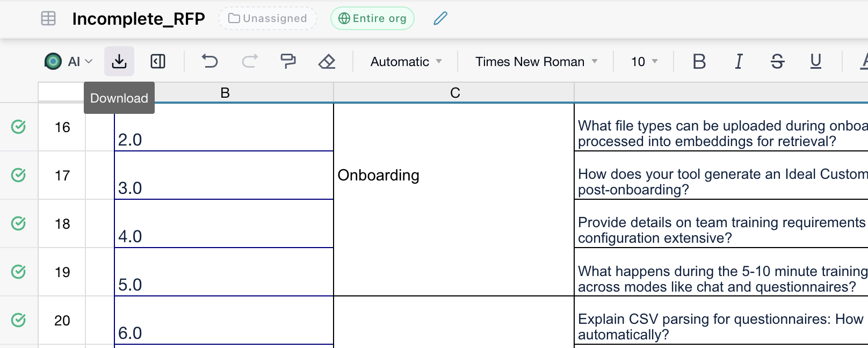The height and width of the screenshot is (348, 868).
Task: Click cell containing 6.0
Action: click(224, 321)
